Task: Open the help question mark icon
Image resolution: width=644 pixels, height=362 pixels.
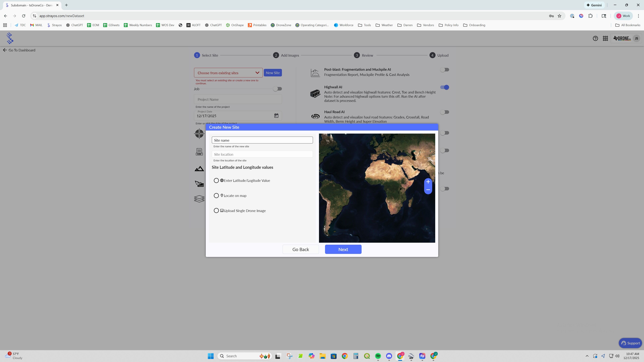Action: 595,39
